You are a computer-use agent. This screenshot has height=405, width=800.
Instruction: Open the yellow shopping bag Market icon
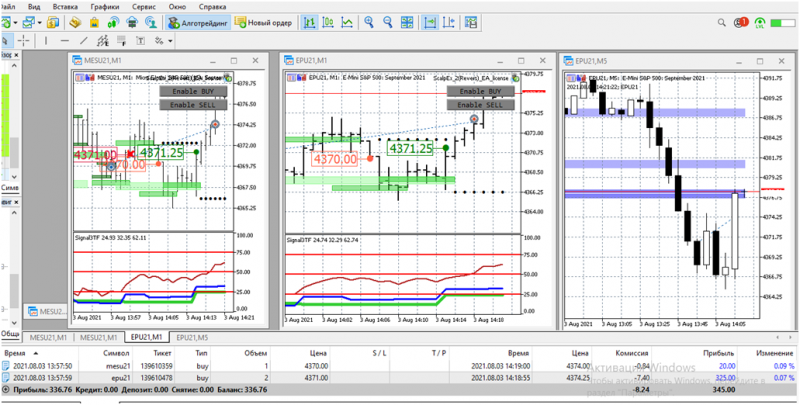coord(94,23)
